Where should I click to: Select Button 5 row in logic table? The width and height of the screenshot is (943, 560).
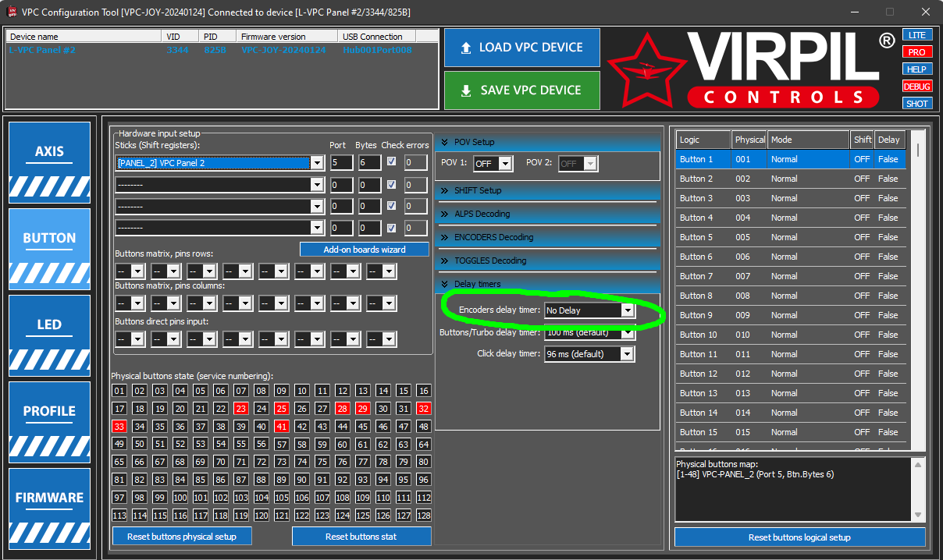[x=791, y=237]
